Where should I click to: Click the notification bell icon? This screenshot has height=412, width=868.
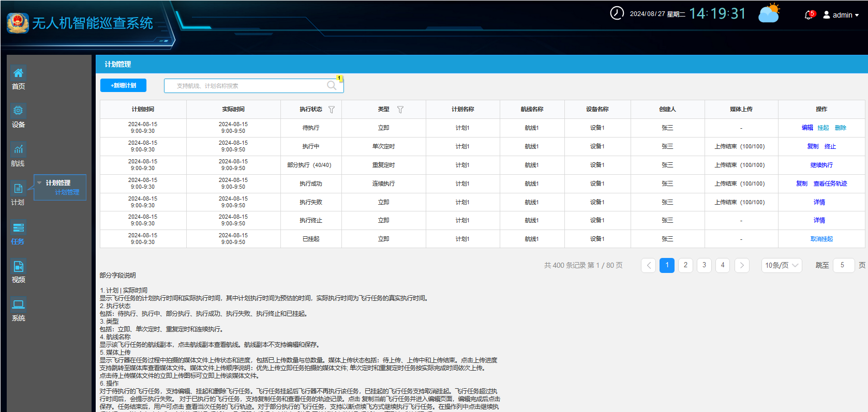point(809,15)
